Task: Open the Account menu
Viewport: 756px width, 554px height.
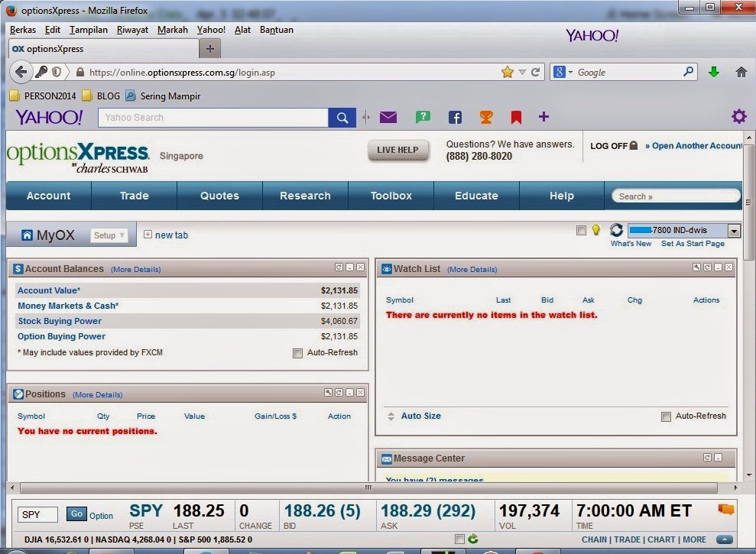Action: point(48,196)
